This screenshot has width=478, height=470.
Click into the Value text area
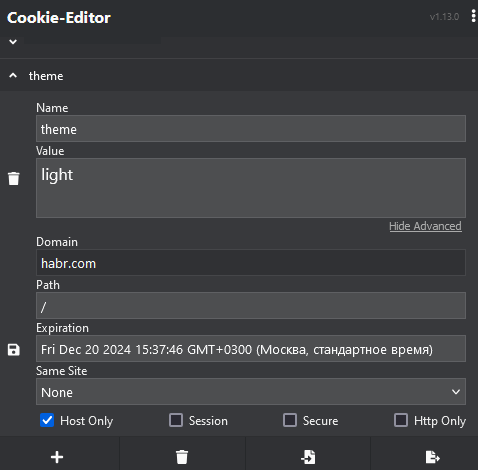tap(251, 188)
